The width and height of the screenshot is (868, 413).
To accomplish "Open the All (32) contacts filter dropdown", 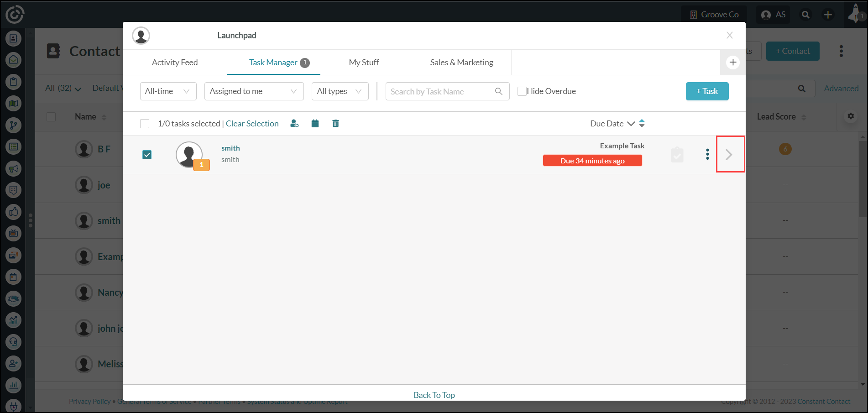I will (63, 88).
